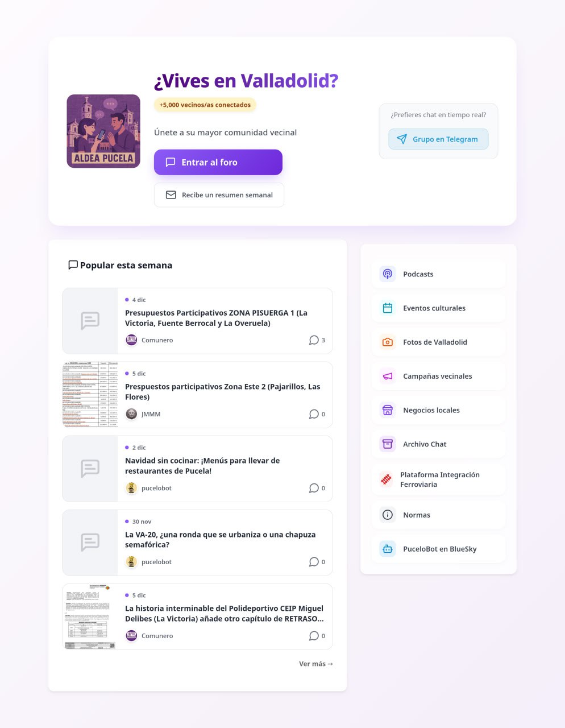Open the Navidad sin cocinar post title
Screen dimensions: 565x728
[202, 466]
